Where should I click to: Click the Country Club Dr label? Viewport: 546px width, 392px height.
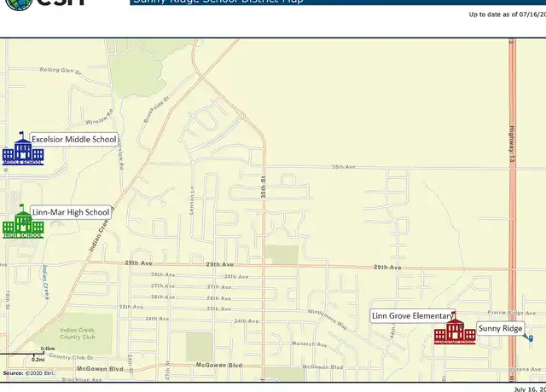71,356
